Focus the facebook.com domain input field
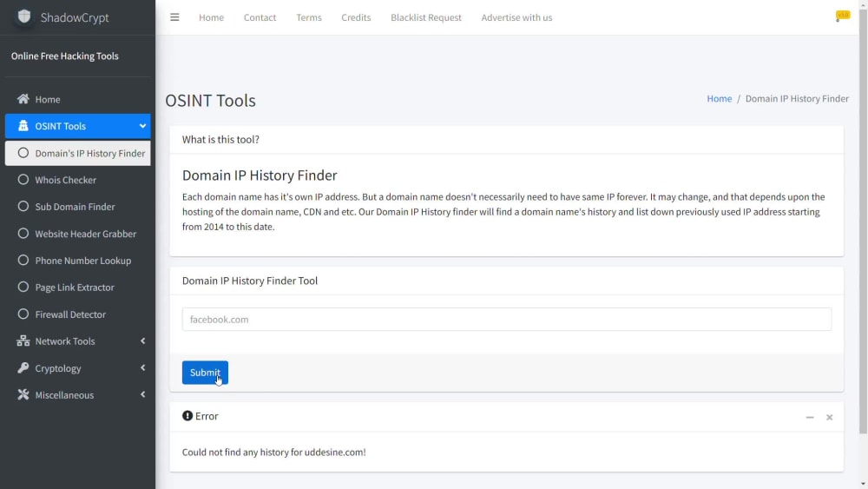868x489 pixels. pos(507,319)
